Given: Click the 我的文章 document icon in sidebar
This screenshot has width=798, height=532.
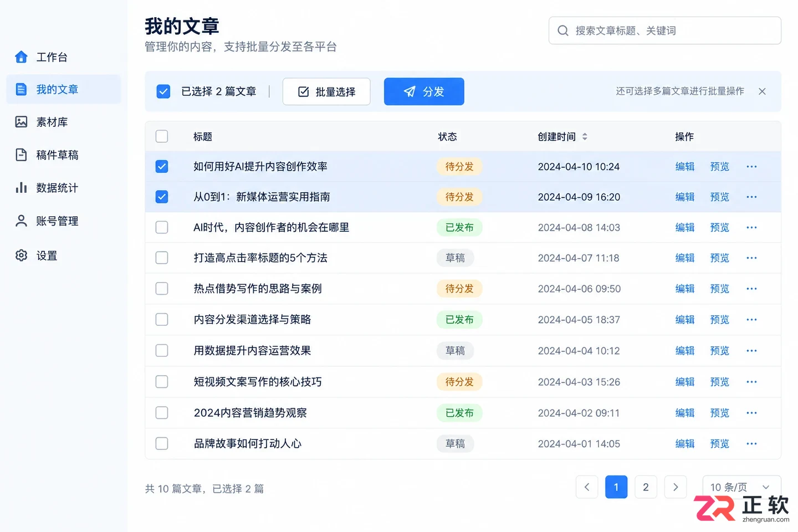Looking at the screenshot, I should click(x=21, y=89).
